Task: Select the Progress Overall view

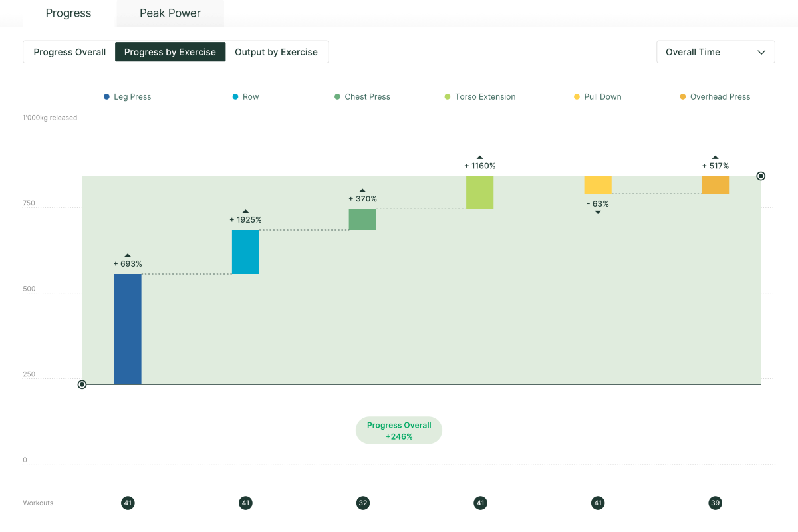Action: point(70,52)
